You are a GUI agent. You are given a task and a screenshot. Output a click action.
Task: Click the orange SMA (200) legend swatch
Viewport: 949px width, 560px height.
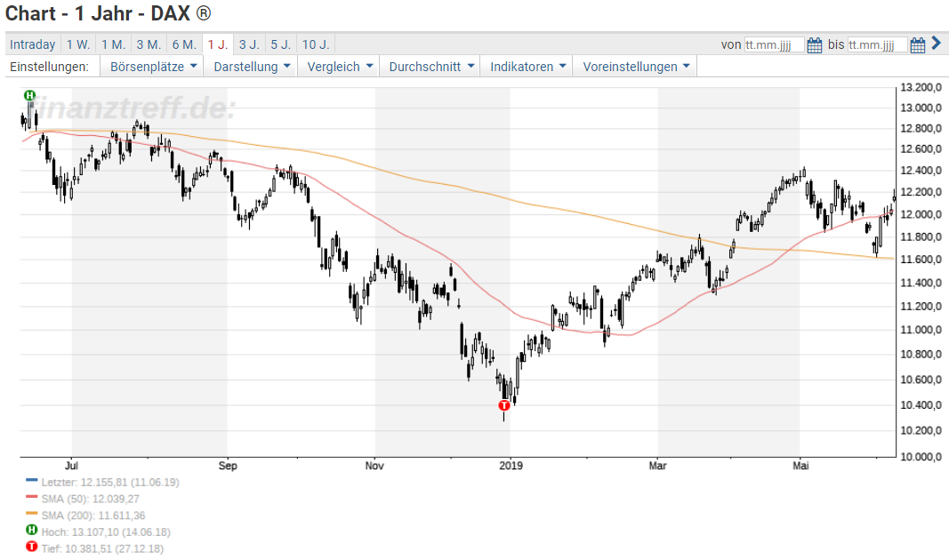tap(31, 514)
